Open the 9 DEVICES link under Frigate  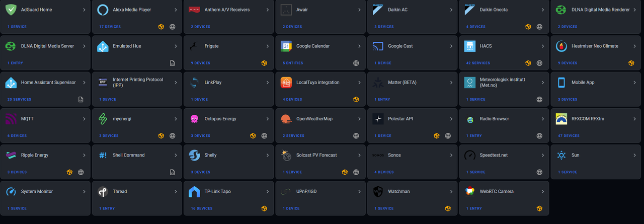[x=200, y=63]
